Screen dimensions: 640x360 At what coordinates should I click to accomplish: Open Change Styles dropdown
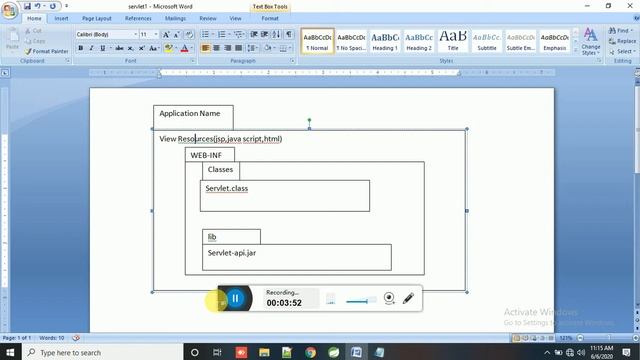591,42
